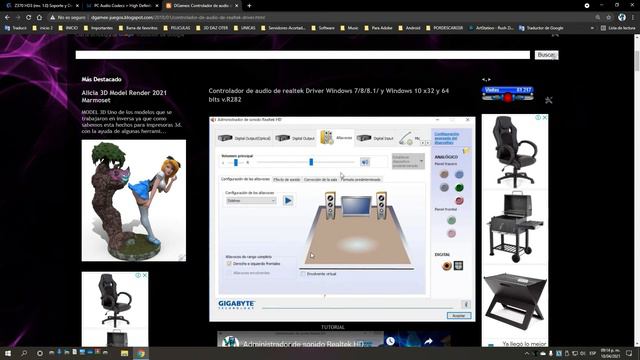Toggle the brown rear panel jack
This screenshot has height=360, width=640.
pos(444,175)
